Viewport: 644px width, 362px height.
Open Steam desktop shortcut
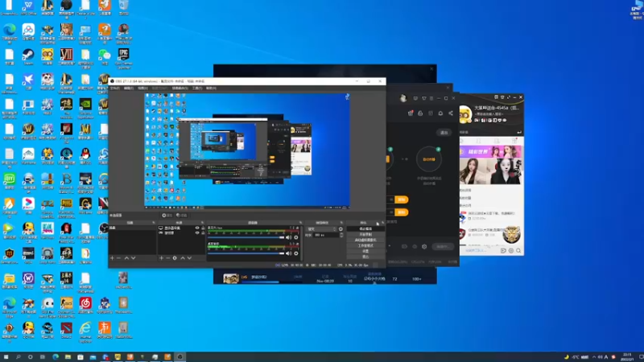point(28,56)
